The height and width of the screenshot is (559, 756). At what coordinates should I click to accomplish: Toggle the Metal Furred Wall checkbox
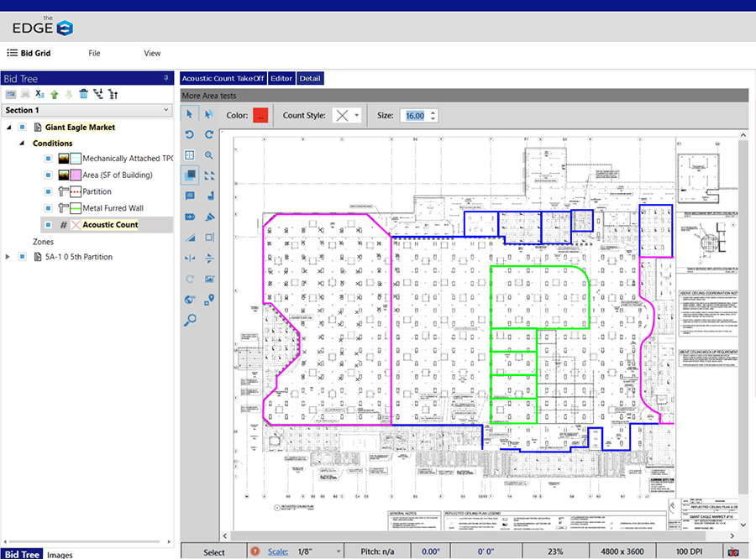[x=49, y=208]
